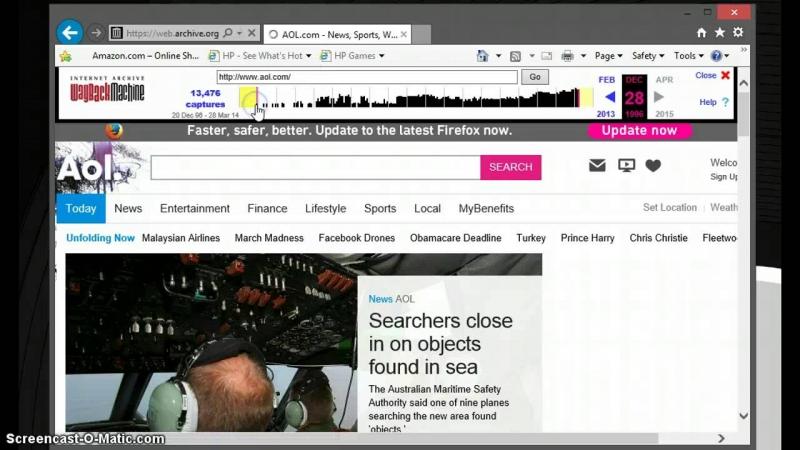
Task: Select the Entertainment navigation tab
Action: click(195, 208)
